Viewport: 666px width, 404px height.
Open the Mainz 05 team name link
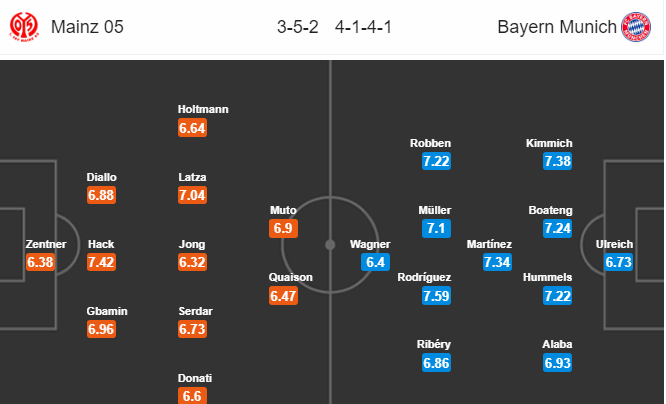pyautogui.click(x=85, y=27)
